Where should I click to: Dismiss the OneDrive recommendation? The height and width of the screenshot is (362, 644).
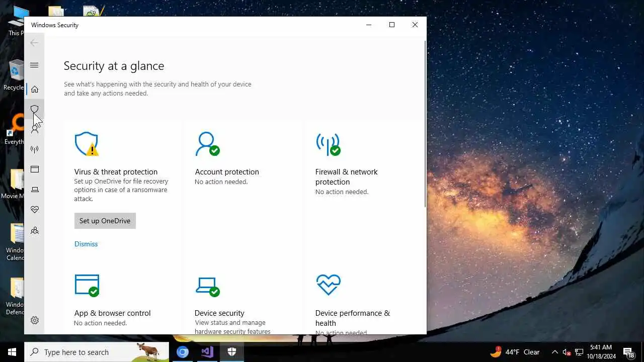pos(86,244)
